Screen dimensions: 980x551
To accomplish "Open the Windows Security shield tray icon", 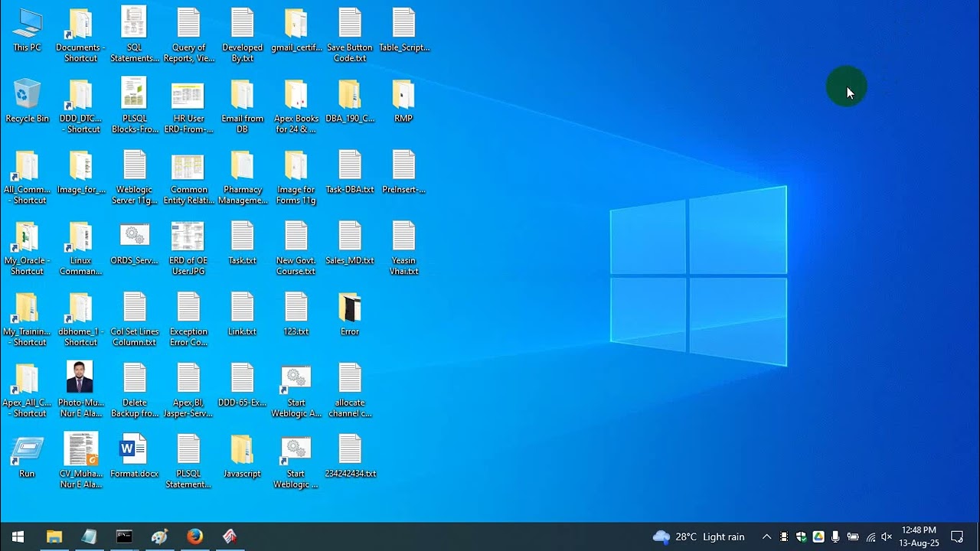I will (x=801, y=536).
